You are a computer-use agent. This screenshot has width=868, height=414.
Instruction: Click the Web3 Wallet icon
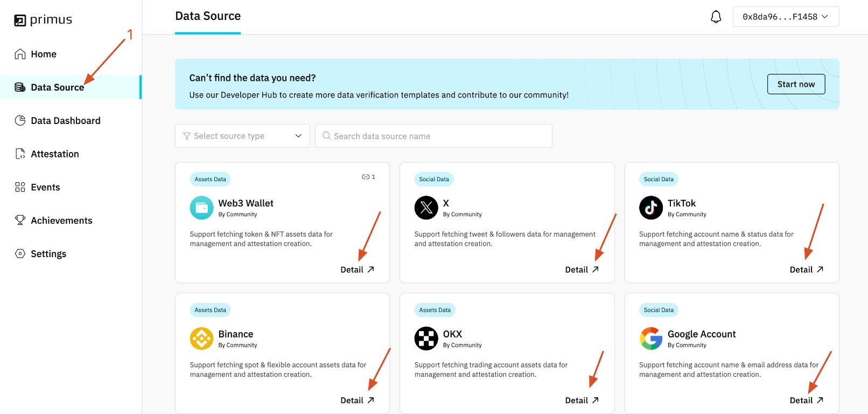[201, 208]
